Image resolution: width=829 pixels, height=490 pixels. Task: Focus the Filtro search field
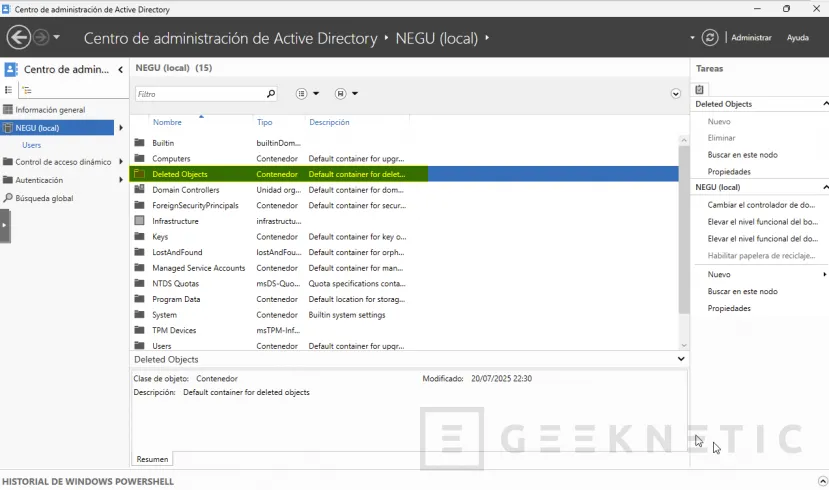(x=200, y=94)
